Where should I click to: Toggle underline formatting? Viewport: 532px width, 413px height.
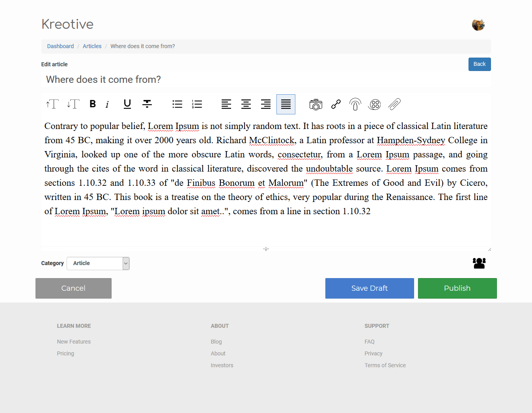127,104
